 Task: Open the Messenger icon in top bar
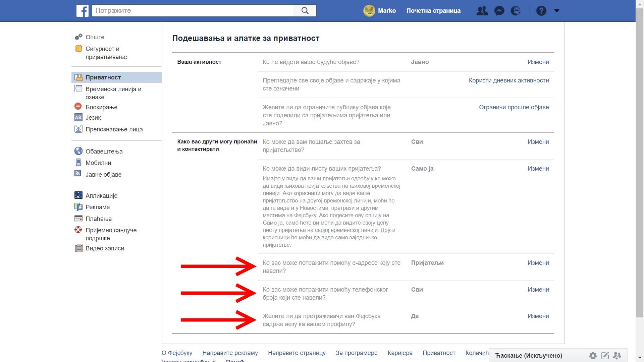coord(499,11)
